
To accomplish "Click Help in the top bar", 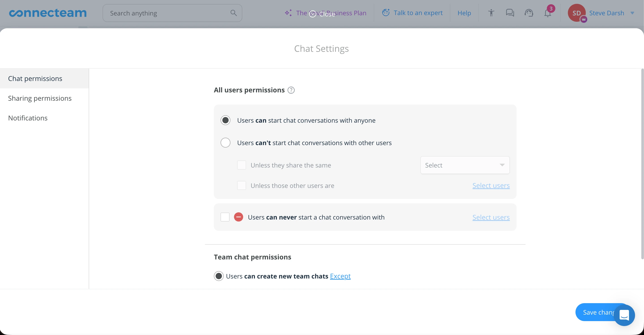I will coord(464,13).
